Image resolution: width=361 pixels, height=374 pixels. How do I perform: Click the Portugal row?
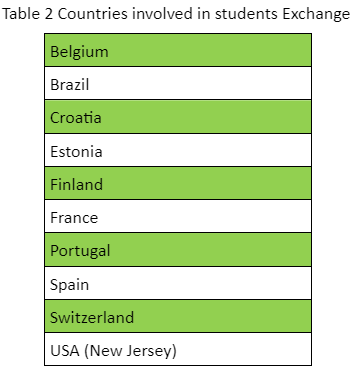coord(178,250)
